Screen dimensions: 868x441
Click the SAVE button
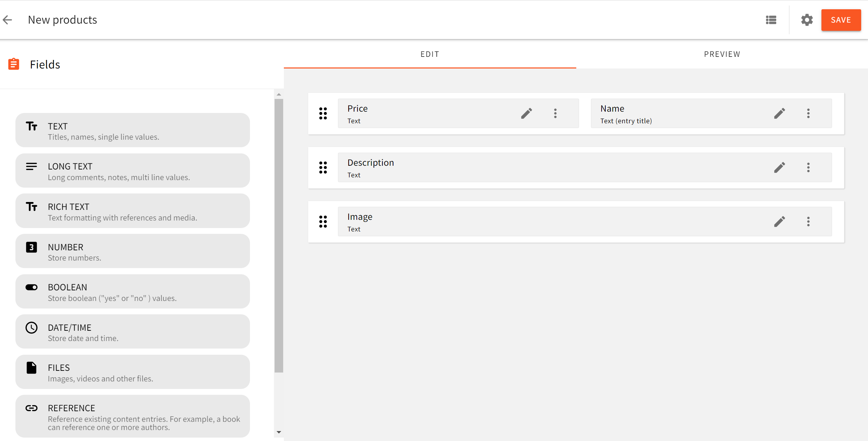tap(841, 20)
